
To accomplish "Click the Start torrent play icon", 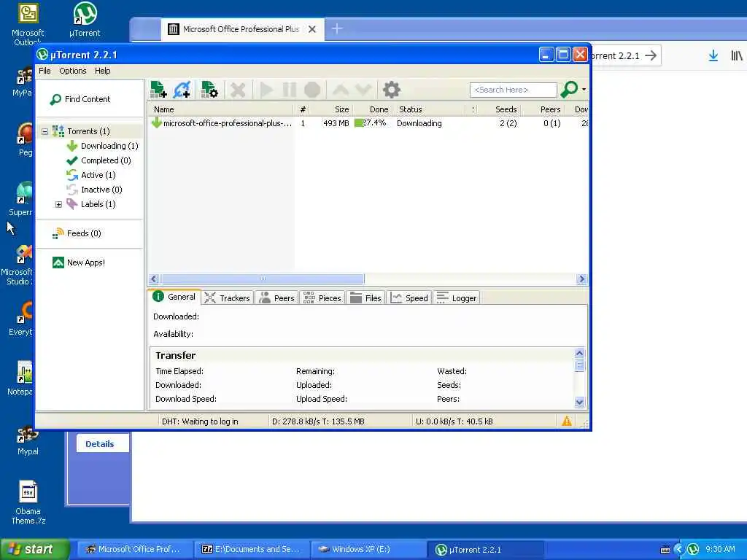I will (x=266, y=90).
